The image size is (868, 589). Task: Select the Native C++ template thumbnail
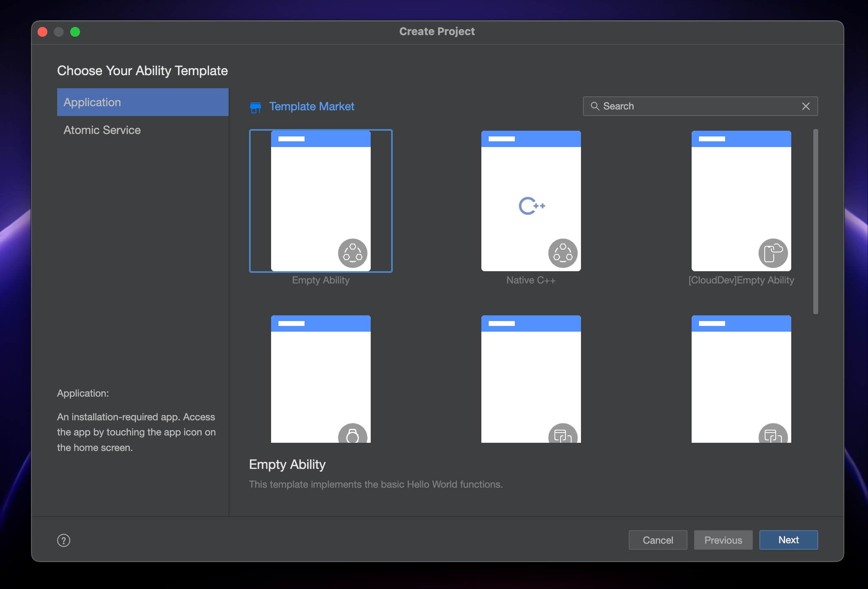coord(531,201)
